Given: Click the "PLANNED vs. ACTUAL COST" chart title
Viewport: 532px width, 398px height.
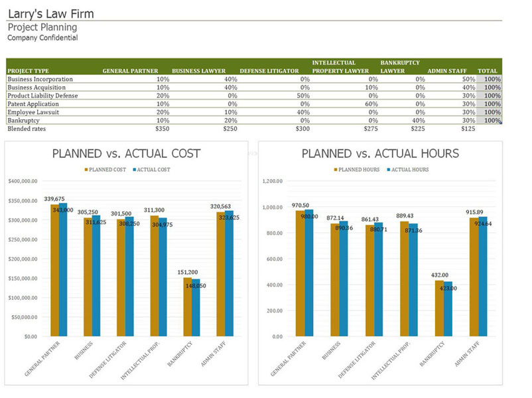Looking at the screenshot, I should tap(126, 154).
